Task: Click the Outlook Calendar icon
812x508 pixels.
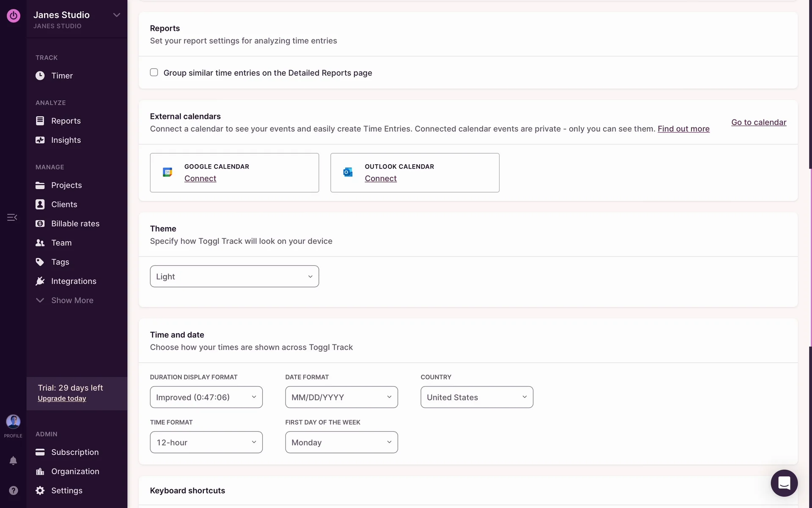Action: 348,172
